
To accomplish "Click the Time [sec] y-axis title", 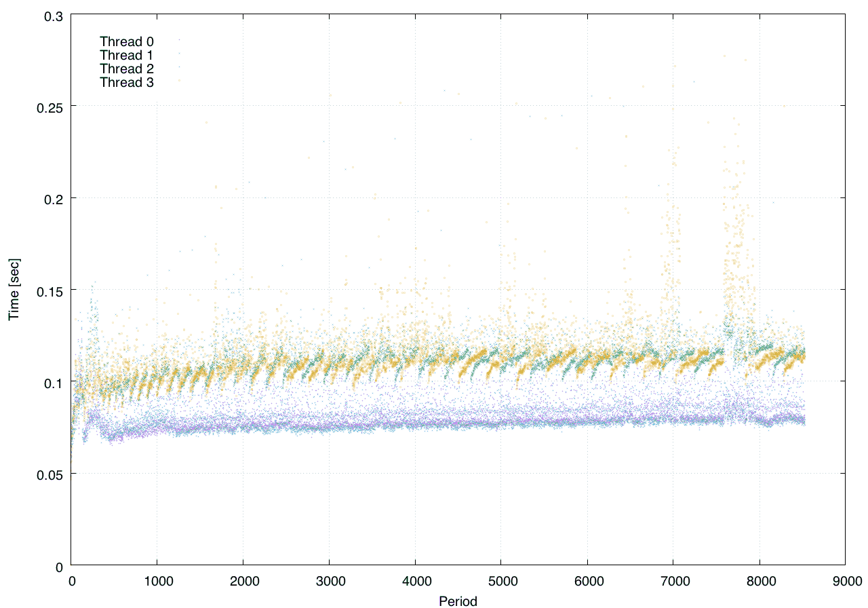I will [13, 290].
